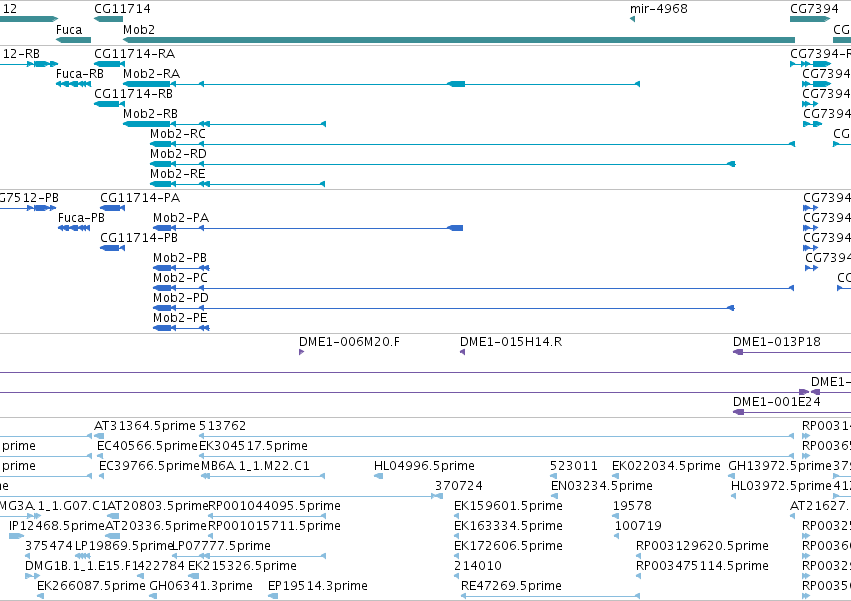Click EST EP19514.3prime
Viewport: 851px width, 601px height.
[273, 596]
